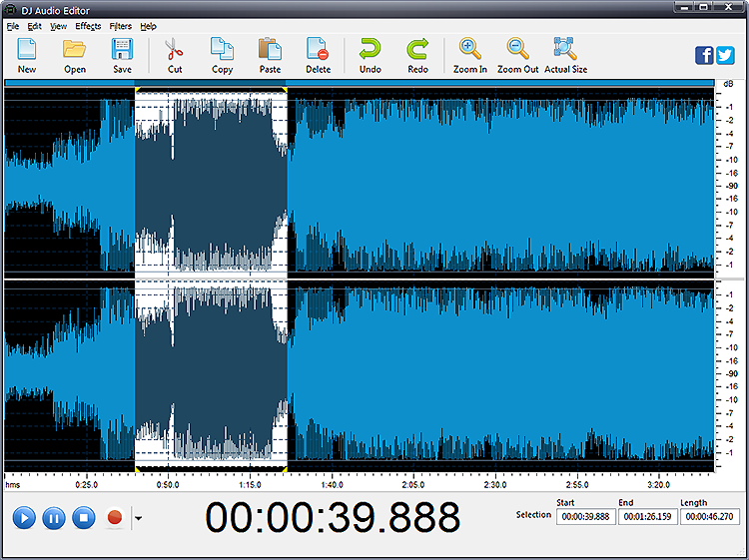749x560 pixels.
Task: Open the File menu
Action: click(x=13, y=26)
